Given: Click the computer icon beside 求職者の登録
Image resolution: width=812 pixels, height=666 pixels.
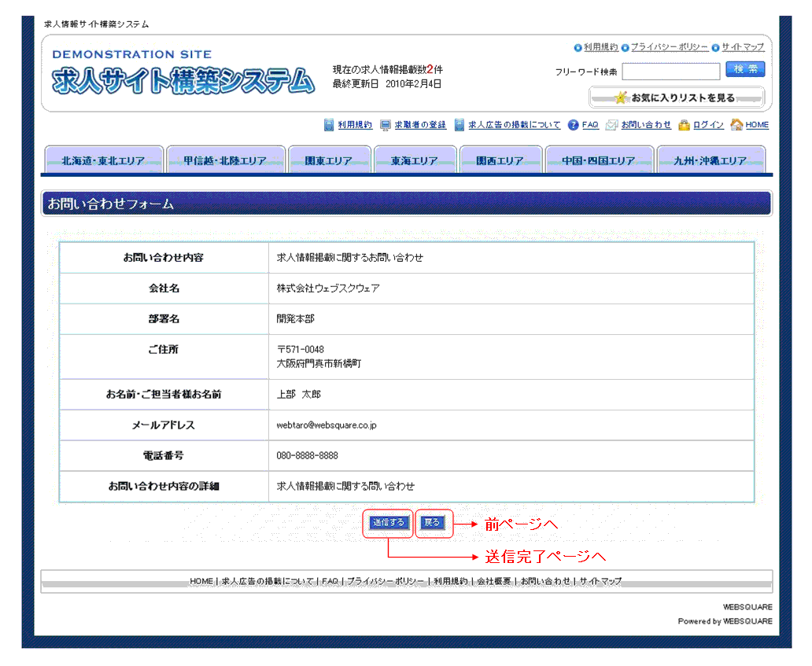Looking at the screenshot, I should click(x=386, y=125).
